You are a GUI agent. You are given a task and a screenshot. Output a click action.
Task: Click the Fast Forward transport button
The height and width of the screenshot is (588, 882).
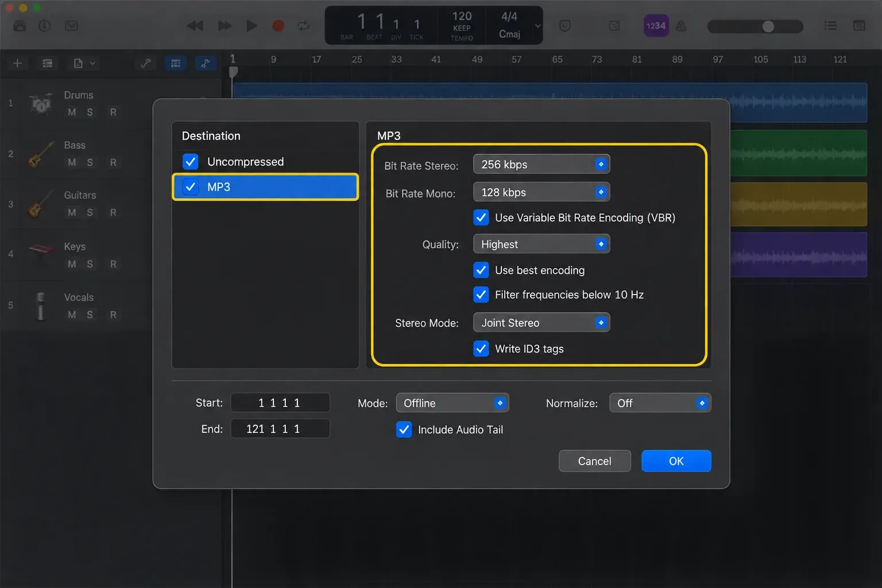[x=225, y=26]
